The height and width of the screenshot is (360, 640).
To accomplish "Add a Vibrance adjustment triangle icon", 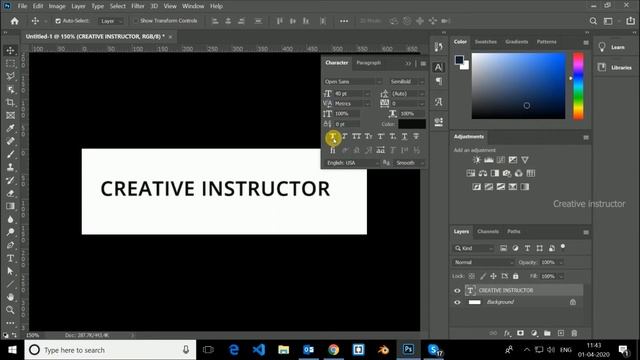I will point(525,160).
